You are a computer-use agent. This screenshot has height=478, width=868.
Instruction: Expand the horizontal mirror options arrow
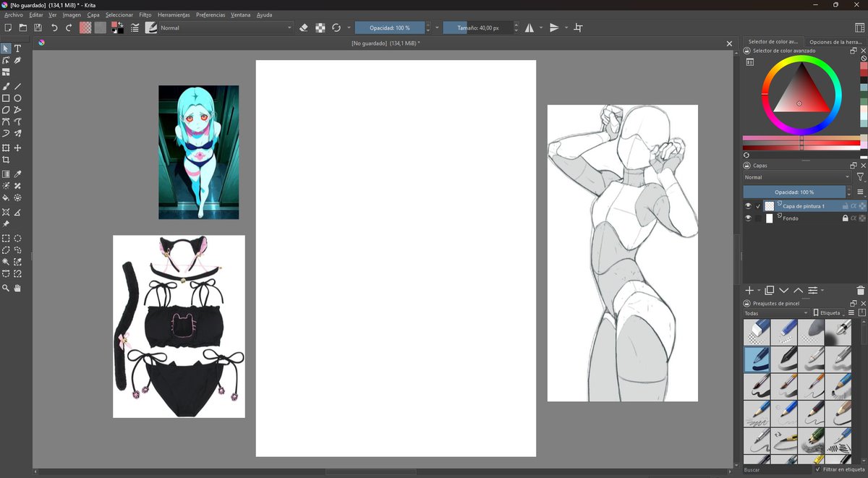coord(540,27)
